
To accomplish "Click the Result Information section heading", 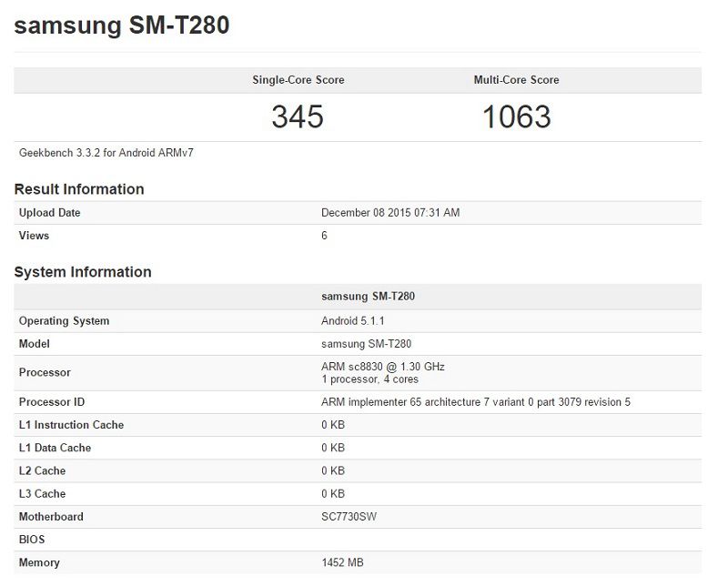I will (x=79, y=189).
